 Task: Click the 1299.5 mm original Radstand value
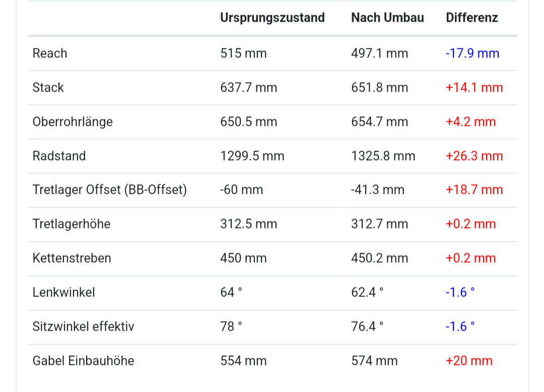[x=252, y=156]
